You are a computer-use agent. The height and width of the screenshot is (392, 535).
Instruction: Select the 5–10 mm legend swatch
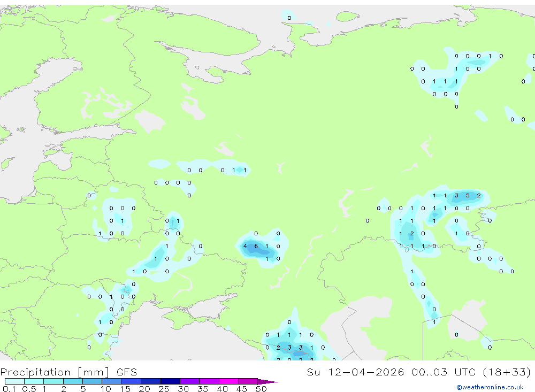93,381
